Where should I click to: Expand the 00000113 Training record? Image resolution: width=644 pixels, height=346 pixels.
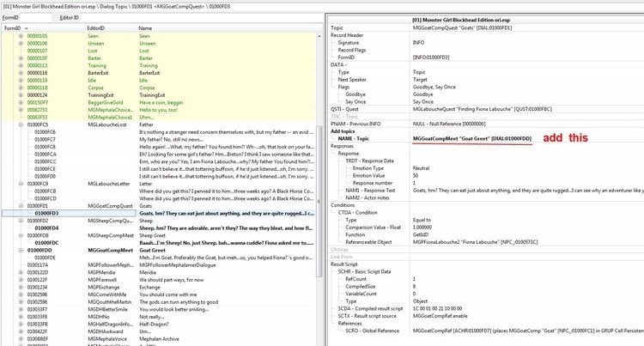tap(21, 65)
